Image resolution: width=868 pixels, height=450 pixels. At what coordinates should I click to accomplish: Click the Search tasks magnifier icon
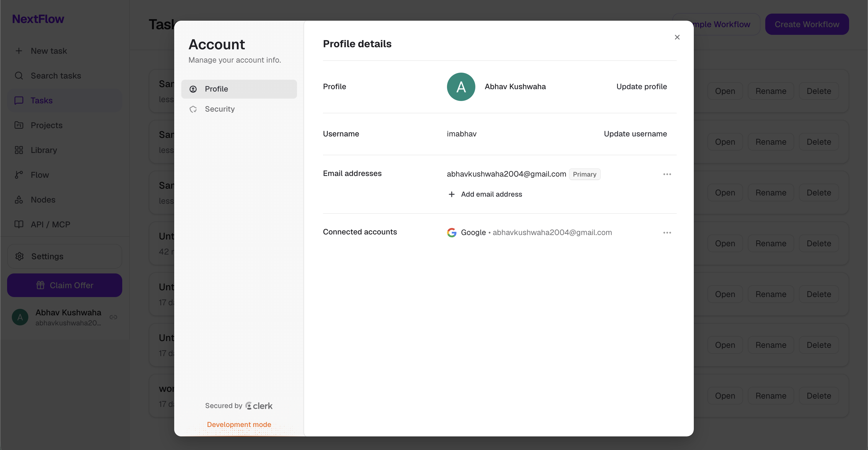click(x=19, y=76)
